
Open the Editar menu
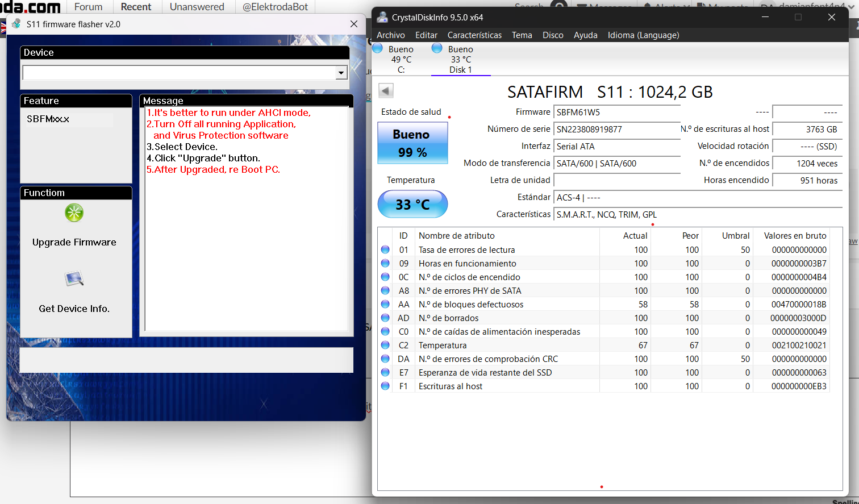[426, 35]
